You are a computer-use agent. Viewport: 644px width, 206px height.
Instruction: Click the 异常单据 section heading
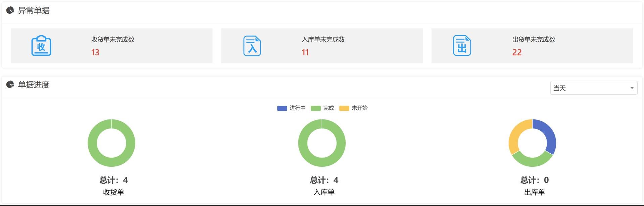tap(34, 11)
